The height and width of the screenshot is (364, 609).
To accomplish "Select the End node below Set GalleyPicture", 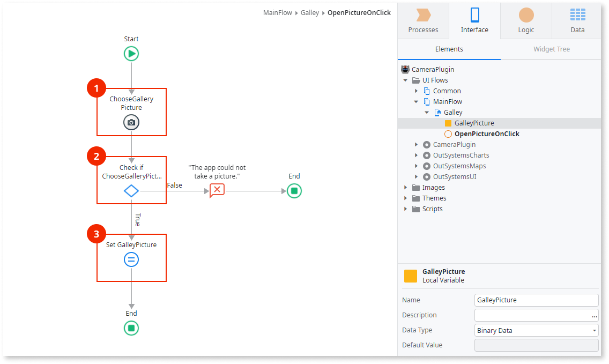I will (131, 328).
